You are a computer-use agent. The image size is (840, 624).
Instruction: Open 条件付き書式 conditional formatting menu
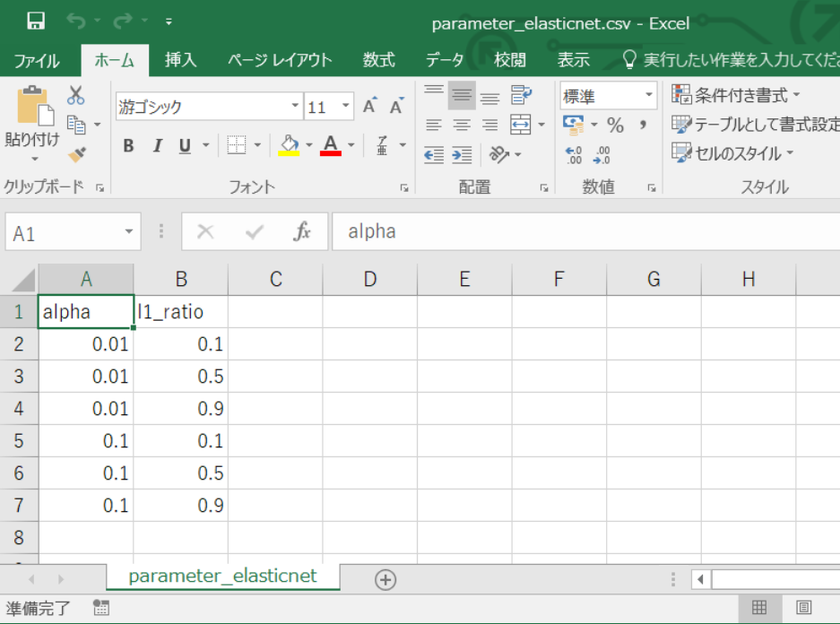pyautogui.click(x=735, y=95)
